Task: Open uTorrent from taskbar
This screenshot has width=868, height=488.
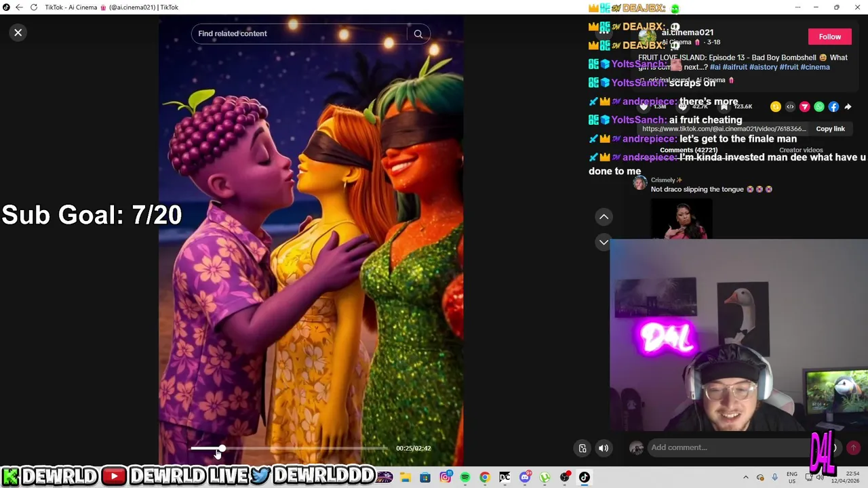Action: [x=545, y=477]
